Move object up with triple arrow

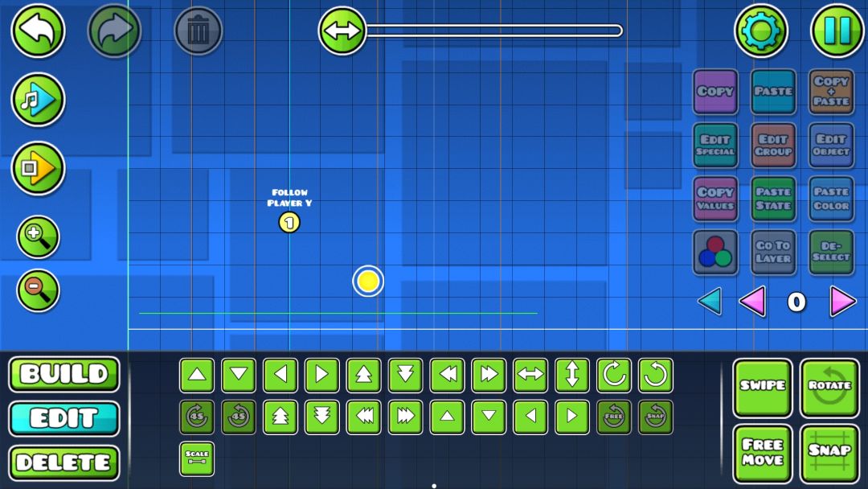point(280,417)
